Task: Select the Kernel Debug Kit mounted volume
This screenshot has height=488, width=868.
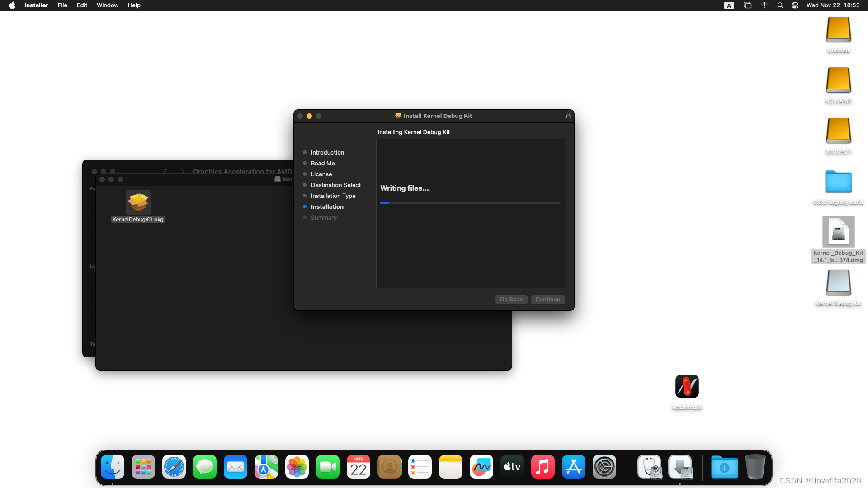Action: 838,283
